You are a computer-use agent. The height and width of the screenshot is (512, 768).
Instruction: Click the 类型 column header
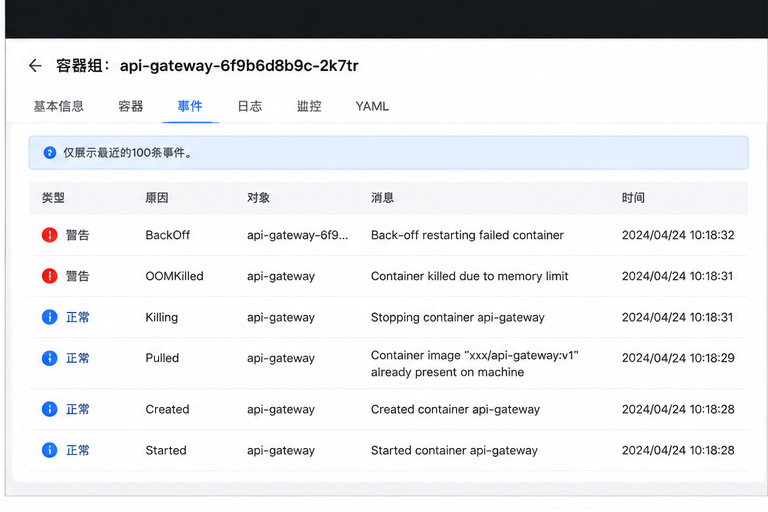pyautogui.click(x=53, y=198)
